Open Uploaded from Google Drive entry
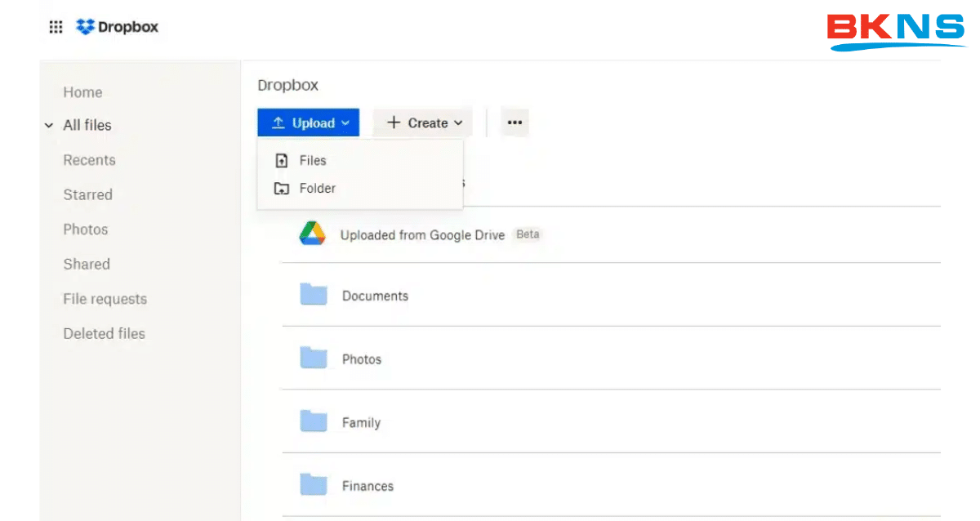The width and height of the screenshot is (980, 521). (x=422, y=235)
